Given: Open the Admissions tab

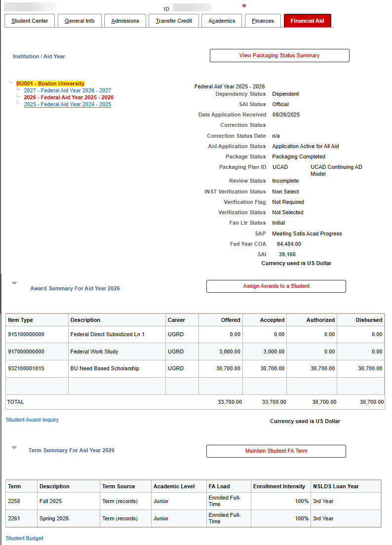Looking at the screenshot, I should (125, 21).
